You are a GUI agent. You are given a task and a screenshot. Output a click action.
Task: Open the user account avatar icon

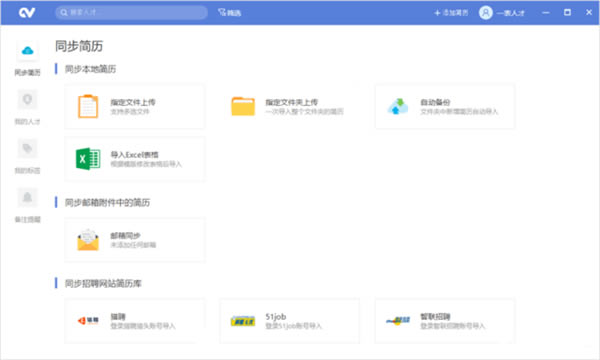[x=486, y=13]
